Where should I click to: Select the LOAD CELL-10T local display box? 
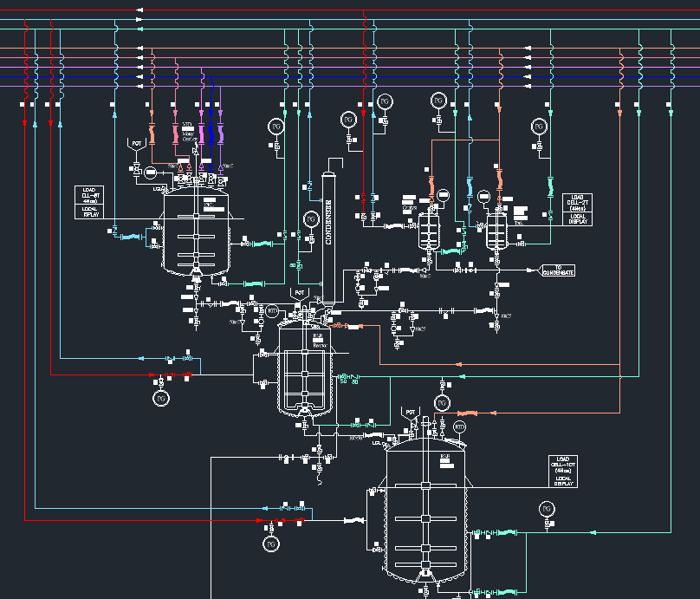pyautogui.click(x=564, y=469)
